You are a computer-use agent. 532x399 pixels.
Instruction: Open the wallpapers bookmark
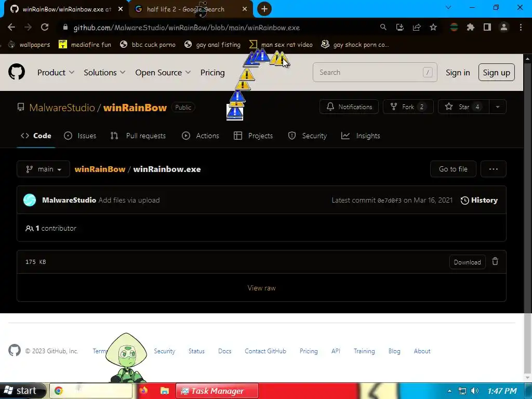[29, 45]
